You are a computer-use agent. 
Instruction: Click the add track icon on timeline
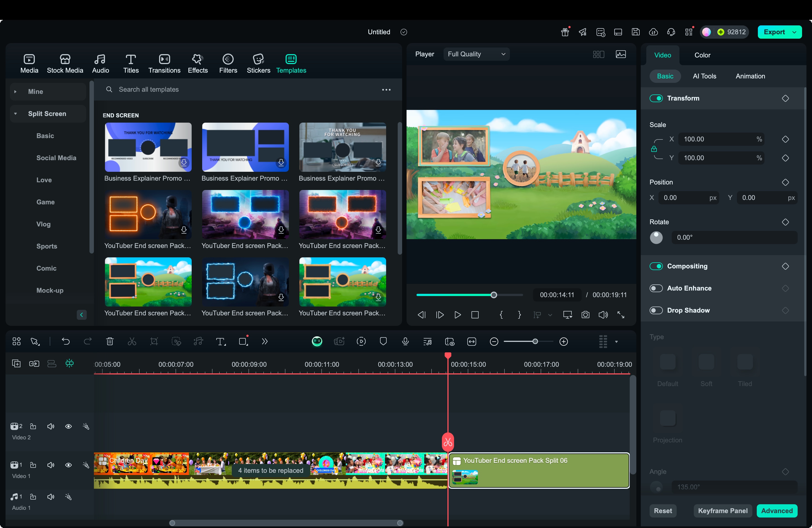click(16, 363)
